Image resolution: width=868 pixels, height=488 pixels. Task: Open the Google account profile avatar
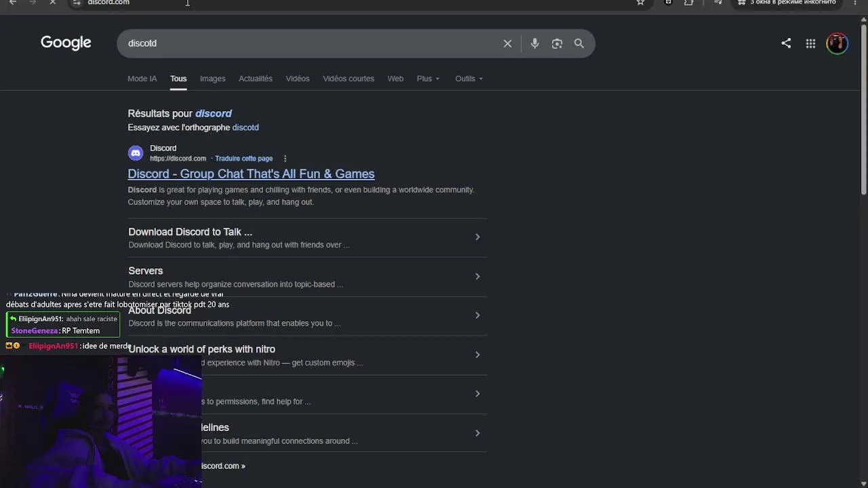[x=837, y=43]
